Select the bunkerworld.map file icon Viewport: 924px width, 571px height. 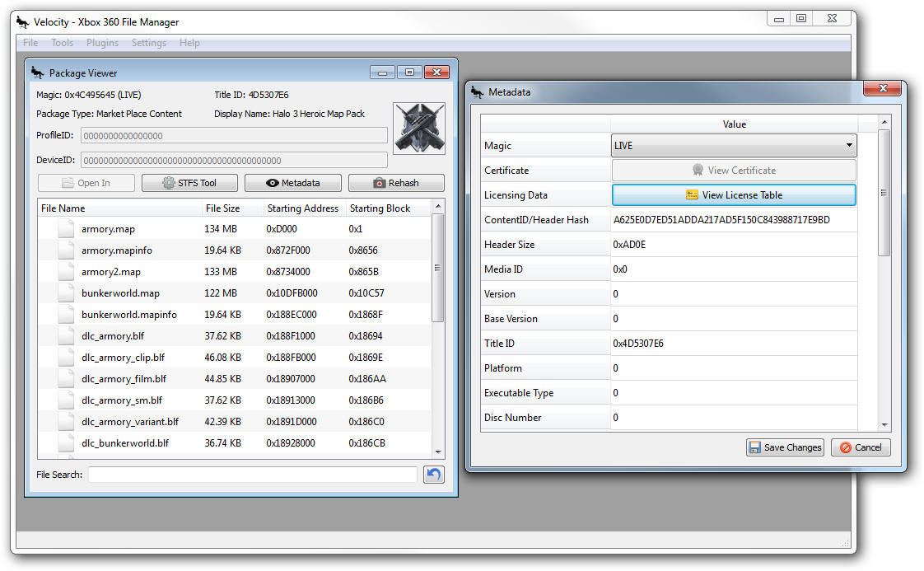click(66, 293)
